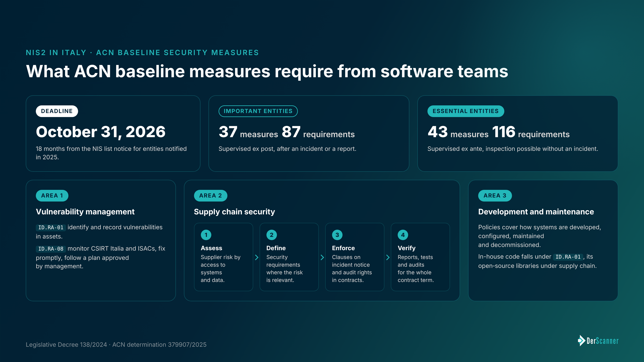Click the chevron between Enforce and Verify
The height and width of the screenshot is (362, 644).
388,257
